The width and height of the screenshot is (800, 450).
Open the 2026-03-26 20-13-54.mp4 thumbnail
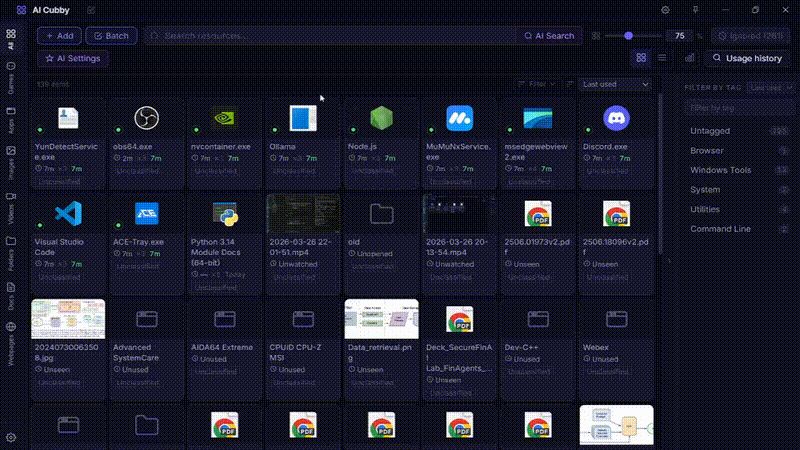click(459, 213)
